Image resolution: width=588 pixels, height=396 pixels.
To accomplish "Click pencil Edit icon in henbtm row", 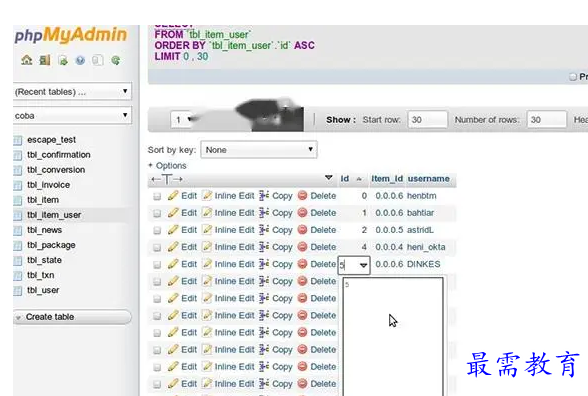I will [173, 195].
